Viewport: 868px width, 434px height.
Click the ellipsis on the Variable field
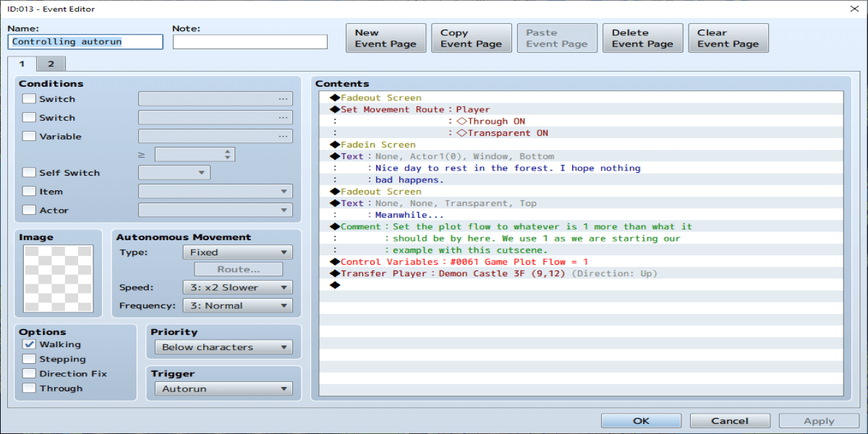[283, 137]
